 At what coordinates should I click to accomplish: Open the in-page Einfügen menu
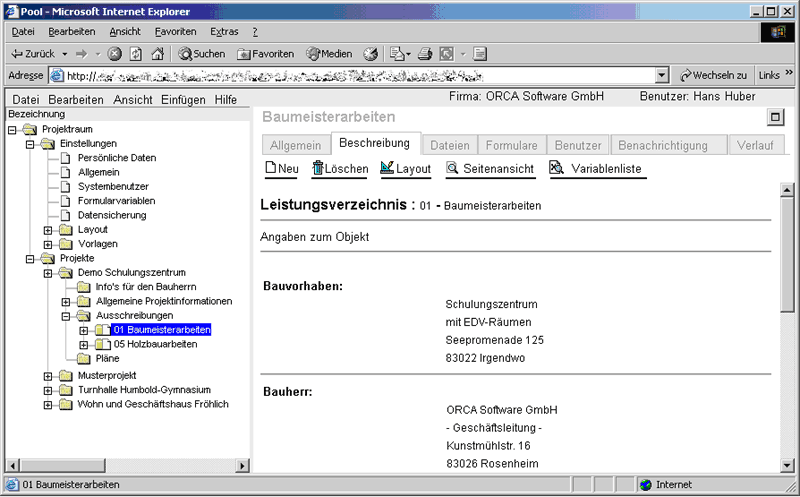pyautogui.click(x=183, y=100)
